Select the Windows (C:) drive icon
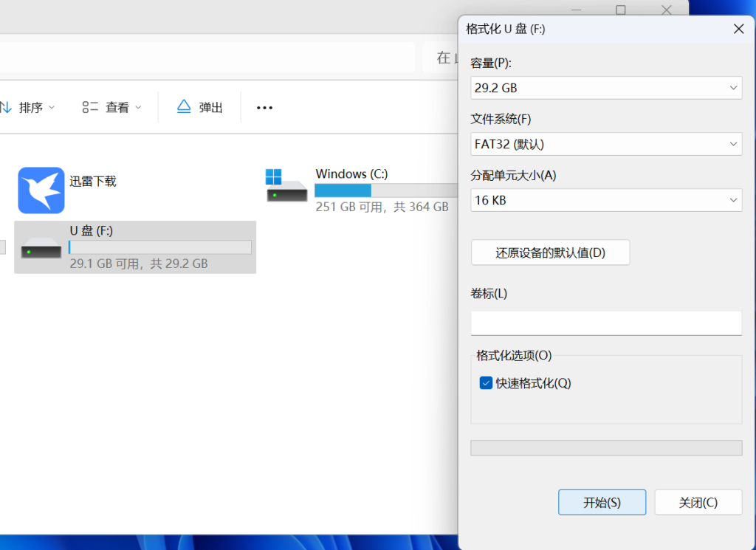 tap(286, 186)
